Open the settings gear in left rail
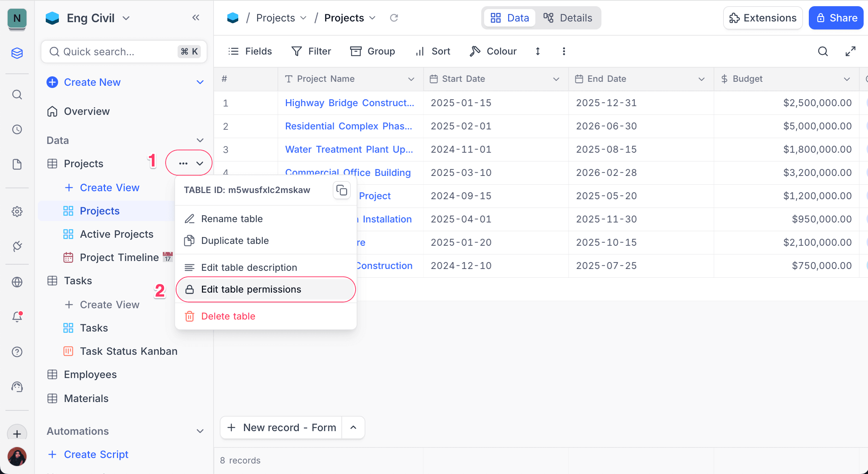Screen dimensions: 868x474 tap(17, 211)
